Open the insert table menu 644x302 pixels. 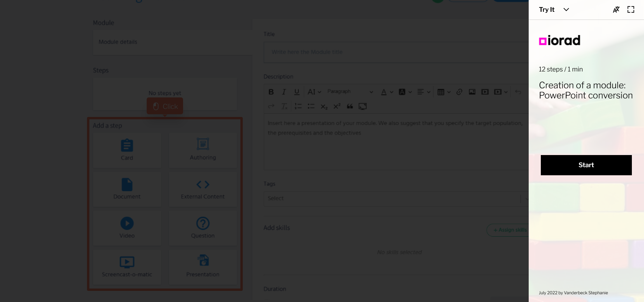(x=443, y=92)
